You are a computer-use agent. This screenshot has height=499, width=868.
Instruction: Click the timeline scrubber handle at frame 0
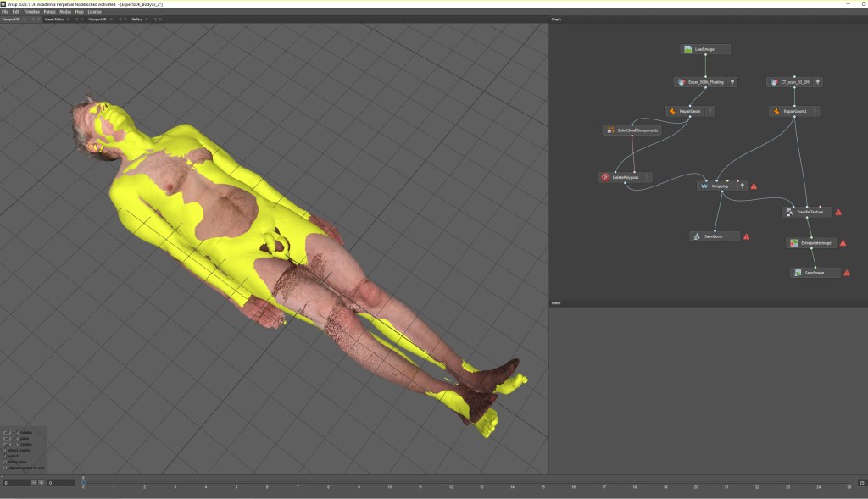click(x=83, y=481)
